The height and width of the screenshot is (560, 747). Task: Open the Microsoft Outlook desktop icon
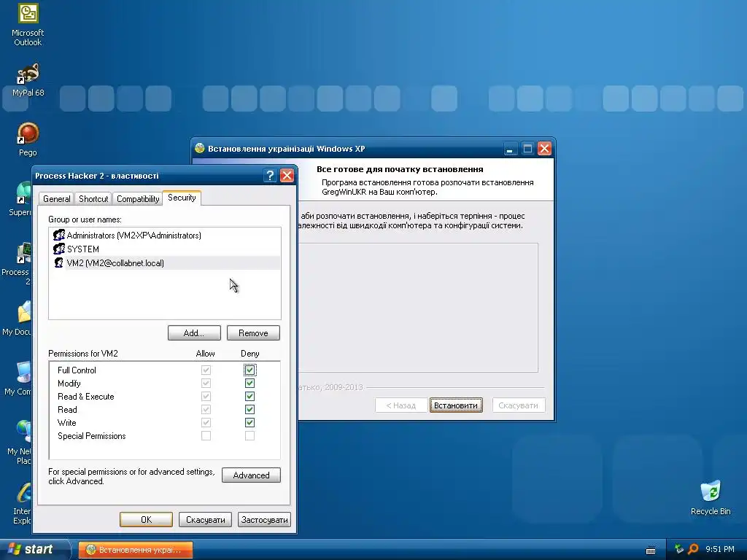[28, 24]
